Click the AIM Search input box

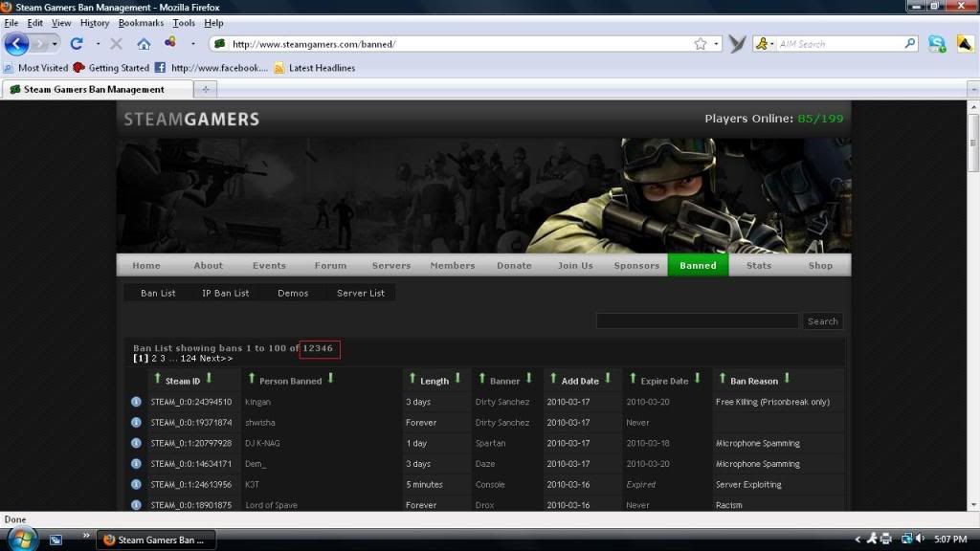click(x=838, y=44)
